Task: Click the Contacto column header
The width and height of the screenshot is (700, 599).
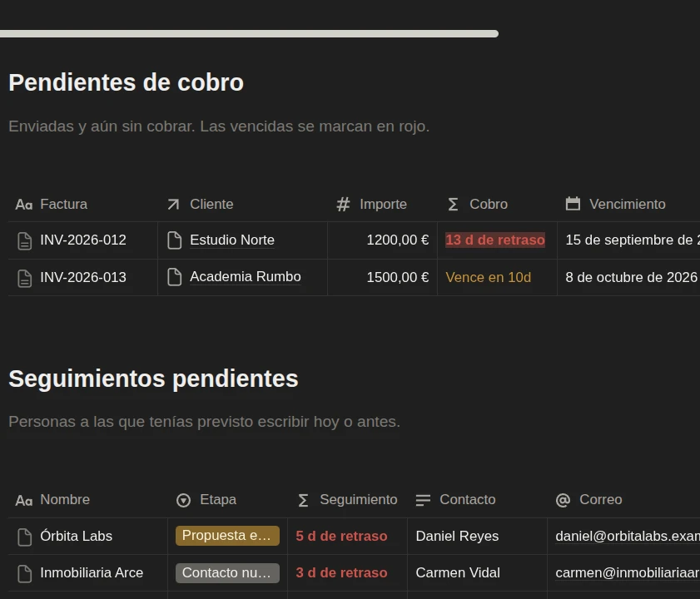Action: (x=477, y=499)
